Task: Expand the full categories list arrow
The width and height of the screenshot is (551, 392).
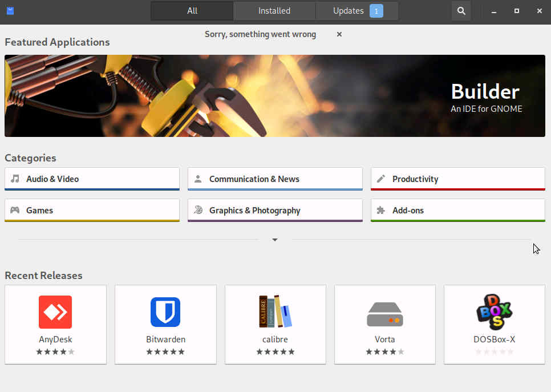Action: (275, 240)
